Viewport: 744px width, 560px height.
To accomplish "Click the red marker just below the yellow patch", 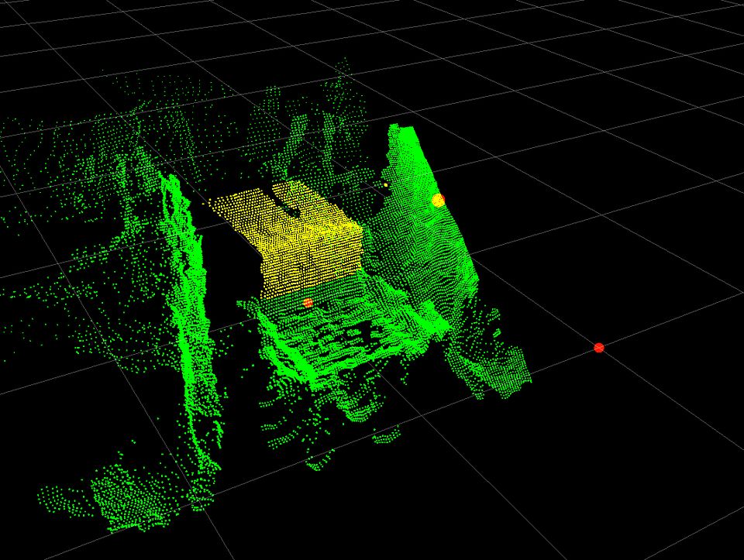I will tap(308, 303).
